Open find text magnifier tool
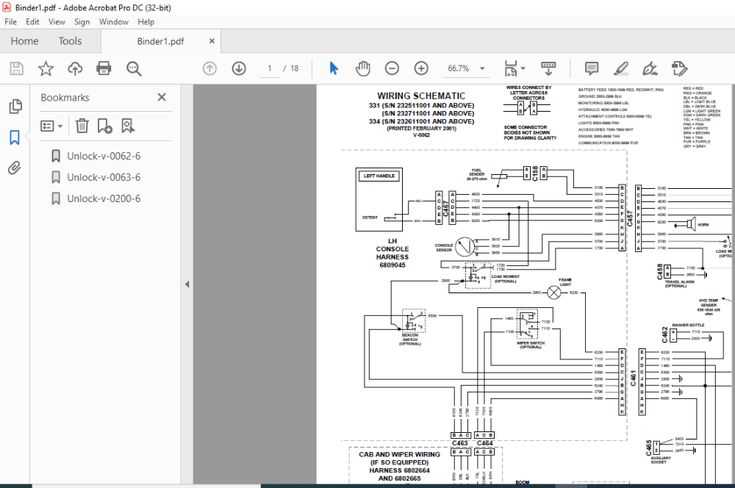The image size is (735, 488). 134,68
